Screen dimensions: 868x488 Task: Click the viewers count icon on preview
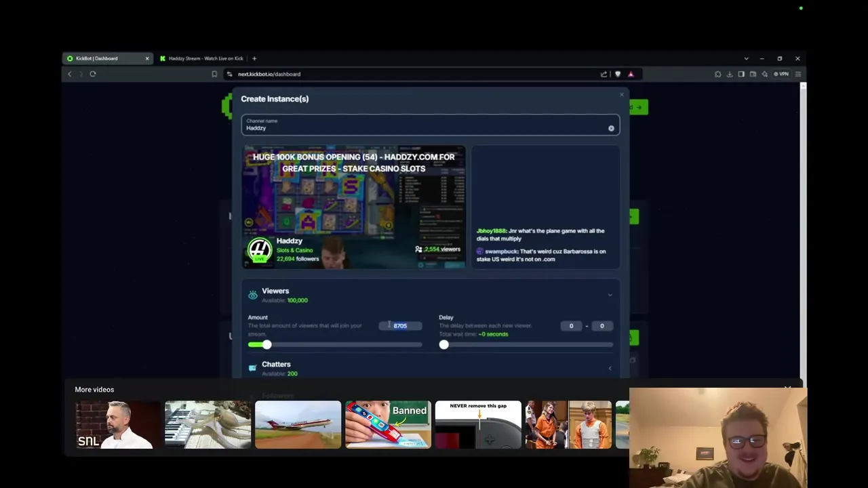418,249
